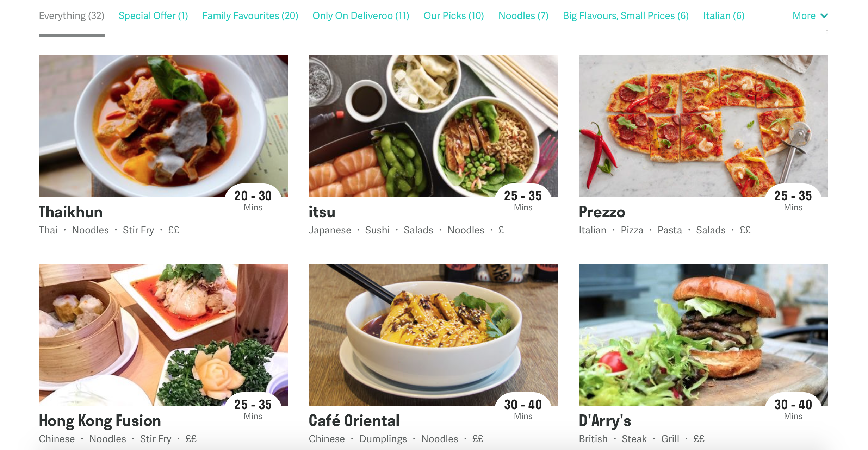Image resolution: width=868 pixels, height=450 pixels.
Task: Select the Everything (32) tab
Action: click(72, 16)
